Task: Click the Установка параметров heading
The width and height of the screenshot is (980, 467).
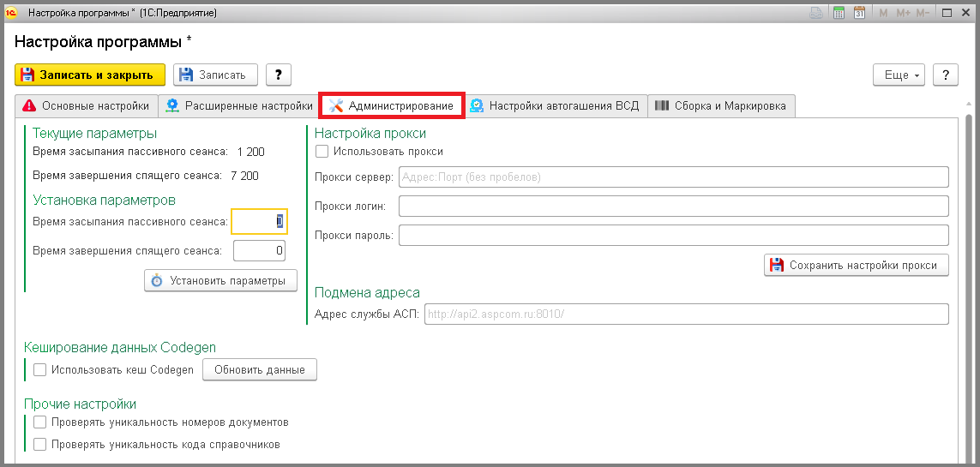Action: [x=104, y=200]
